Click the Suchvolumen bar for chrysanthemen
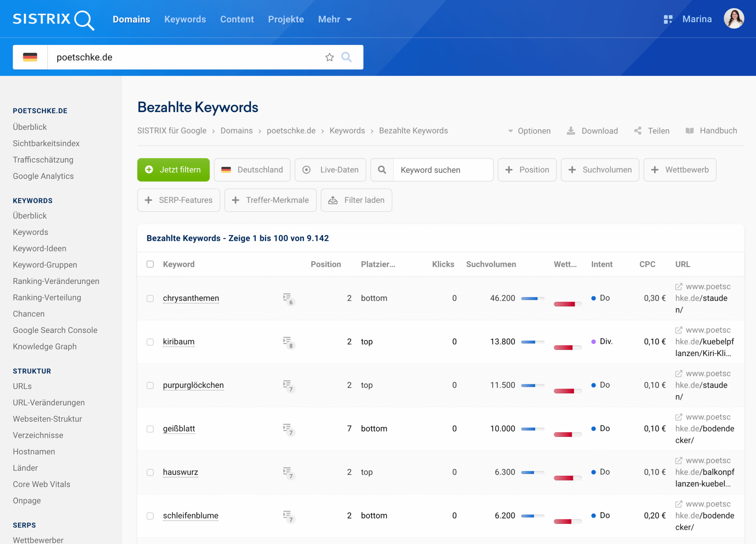756x544 pixels. (532, 299)
